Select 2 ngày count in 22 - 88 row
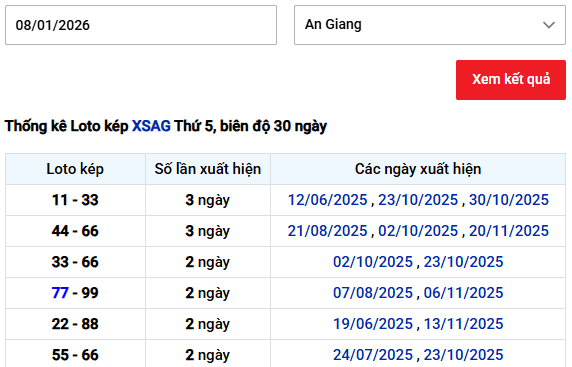The image size is (572, 367). click(x=208, y=324)
